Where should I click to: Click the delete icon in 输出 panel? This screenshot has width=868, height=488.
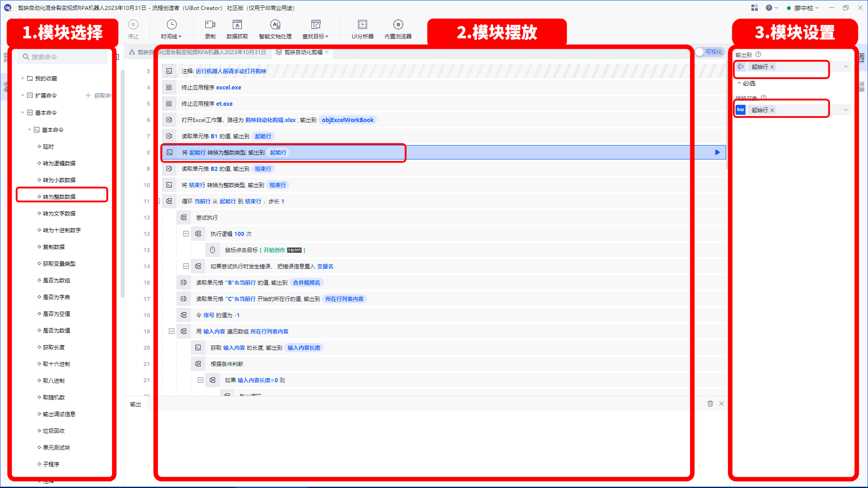pyautogui.click(x=710, y=404)
